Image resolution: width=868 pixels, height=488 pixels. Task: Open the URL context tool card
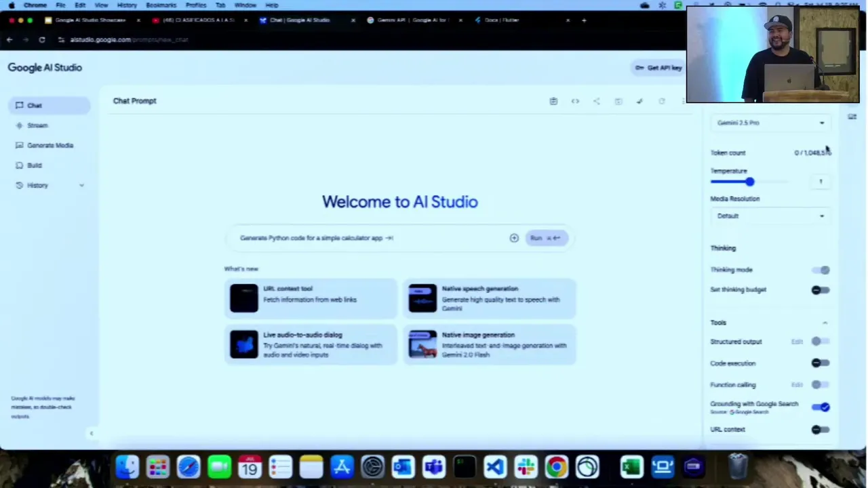(x=311, y=298)
